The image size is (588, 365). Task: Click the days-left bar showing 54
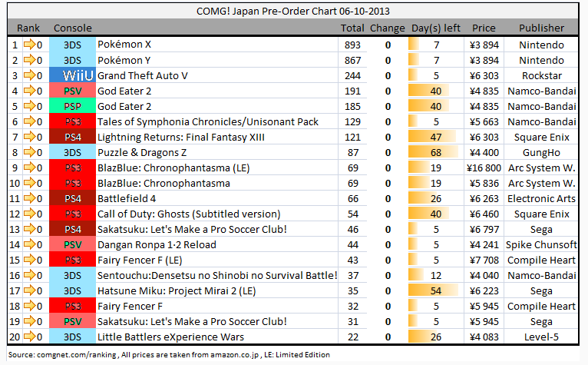coord(434,290)
